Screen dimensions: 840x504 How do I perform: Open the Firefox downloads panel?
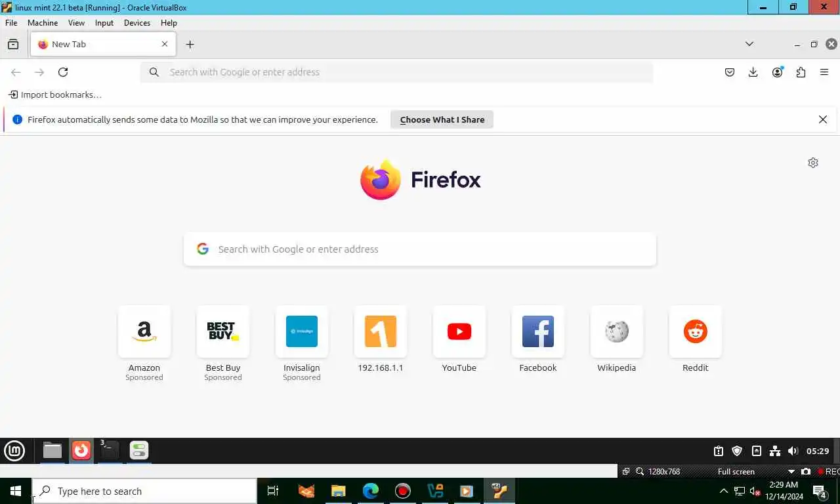[x=753, y=72]
